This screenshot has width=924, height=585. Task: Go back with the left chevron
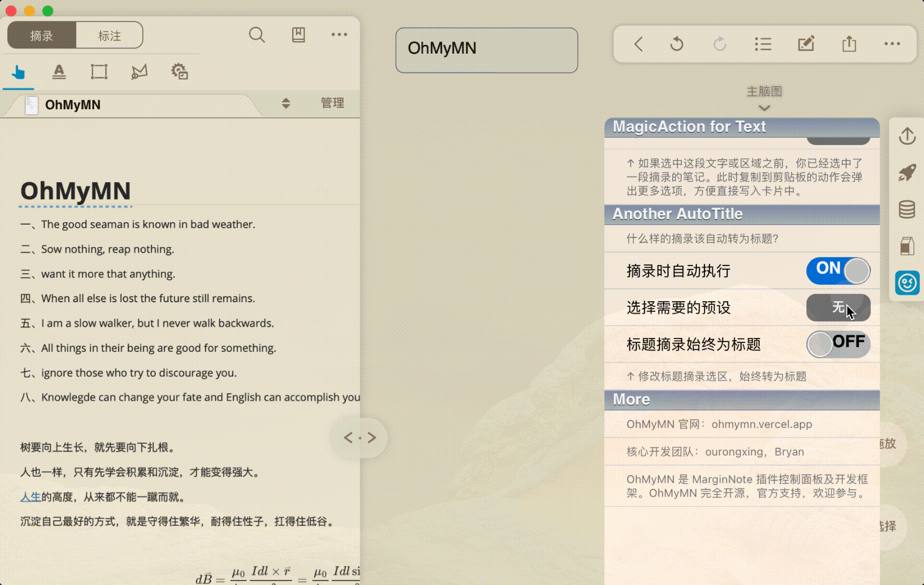pos(639,44)
